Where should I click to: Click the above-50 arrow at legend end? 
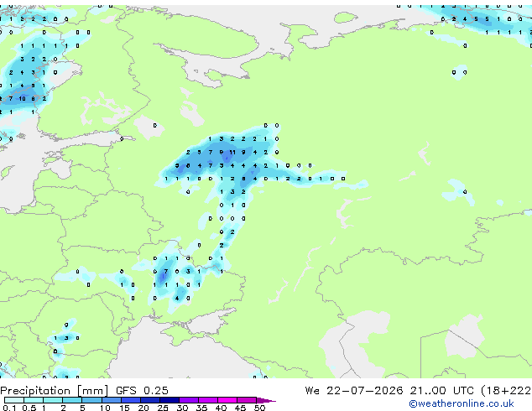click(x=266, y=400)
